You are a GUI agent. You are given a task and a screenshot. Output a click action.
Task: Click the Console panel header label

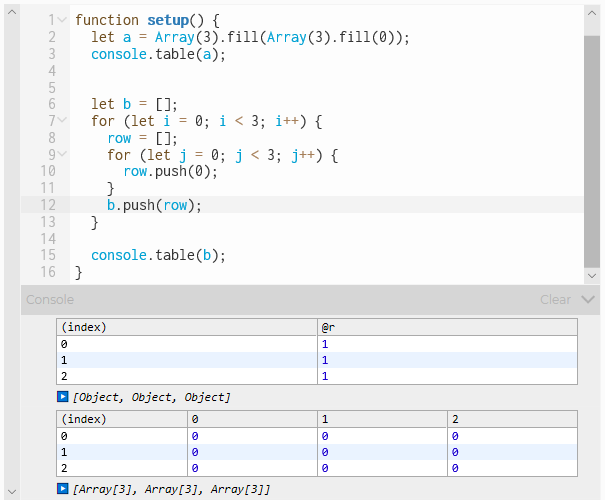tap(50, 299)
